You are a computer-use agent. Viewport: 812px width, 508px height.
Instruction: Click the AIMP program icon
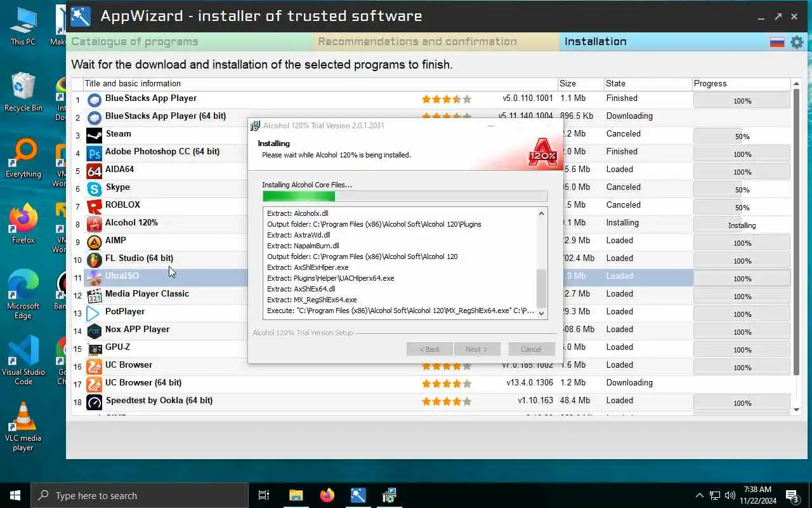pyautogui.click(x=94, y=242)
